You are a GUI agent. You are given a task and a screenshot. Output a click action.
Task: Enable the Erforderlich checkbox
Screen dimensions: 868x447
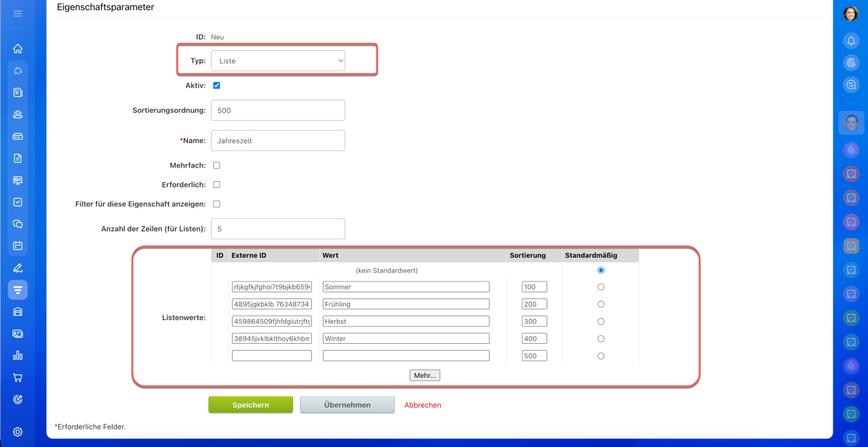point(216,184)
